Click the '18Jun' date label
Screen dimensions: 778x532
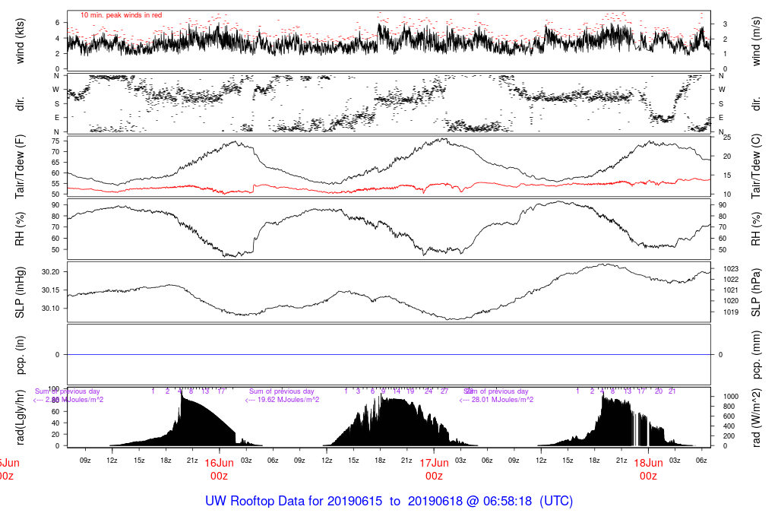[649, 463]
